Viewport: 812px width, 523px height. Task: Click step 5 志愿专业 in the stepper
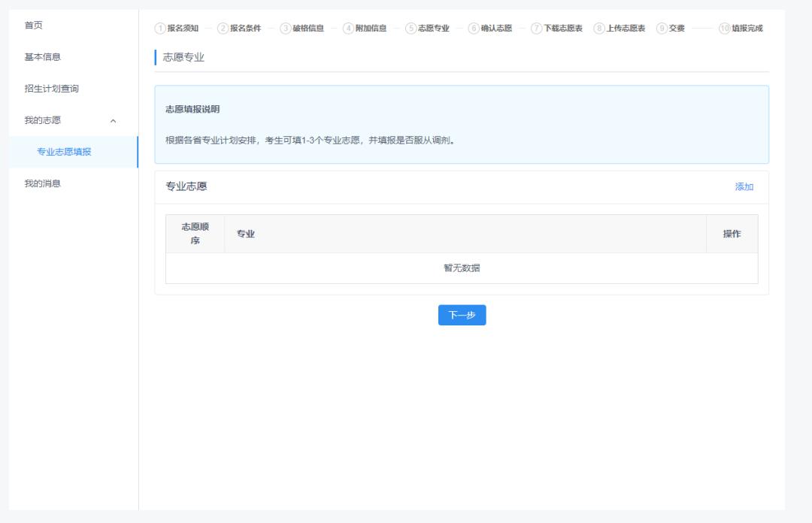tap(427, 29)
